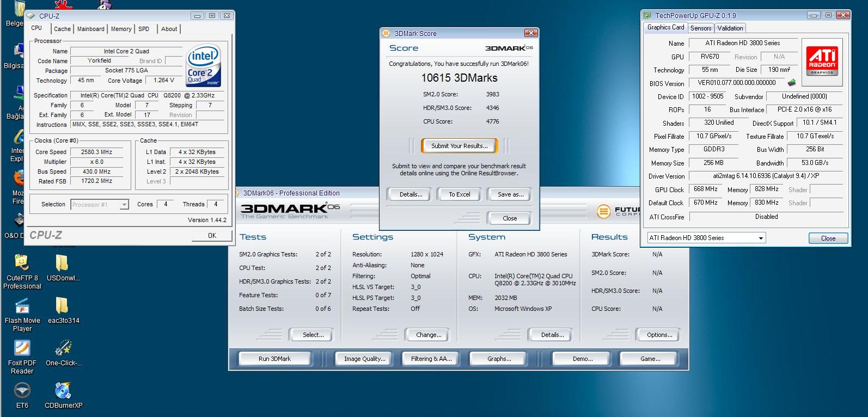This screenshot has width=868, height=417.
Task: Click the Bus Speed 430.0 MHz value
Action: point(96,171)
